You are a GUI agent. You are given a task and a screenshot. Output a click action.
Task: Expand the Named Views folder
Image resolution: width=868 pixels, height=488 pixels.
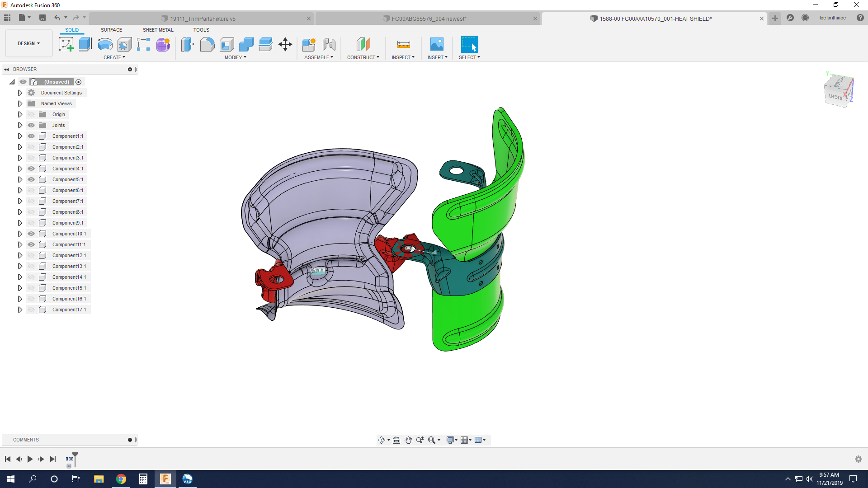(20, 103)
